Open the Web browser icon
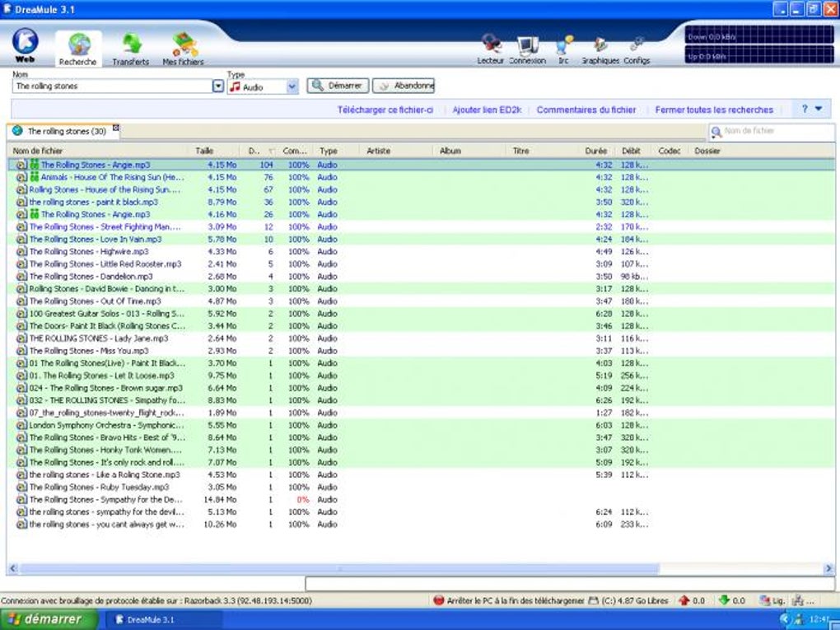 [25, 45]
